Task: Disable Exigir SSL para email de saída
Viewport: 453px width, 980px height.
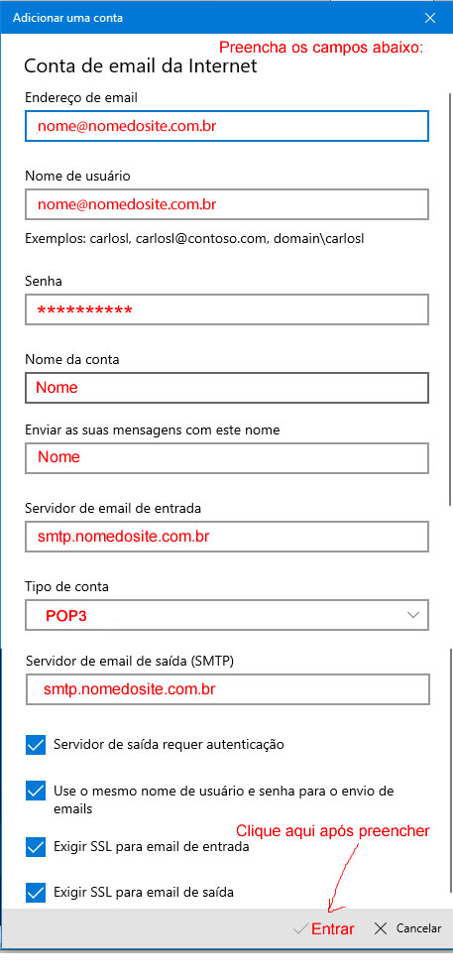Action: click(37, 893)
